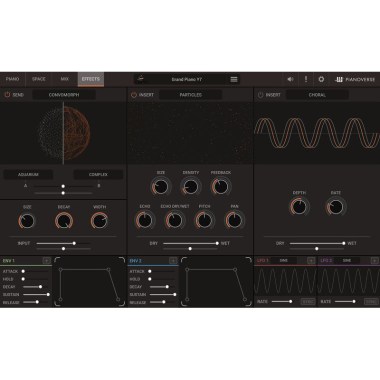Click the Particles Dry/Wet slider handle
Image resolution: width=380 pixels, height=380 pixels.
point(217,243)
